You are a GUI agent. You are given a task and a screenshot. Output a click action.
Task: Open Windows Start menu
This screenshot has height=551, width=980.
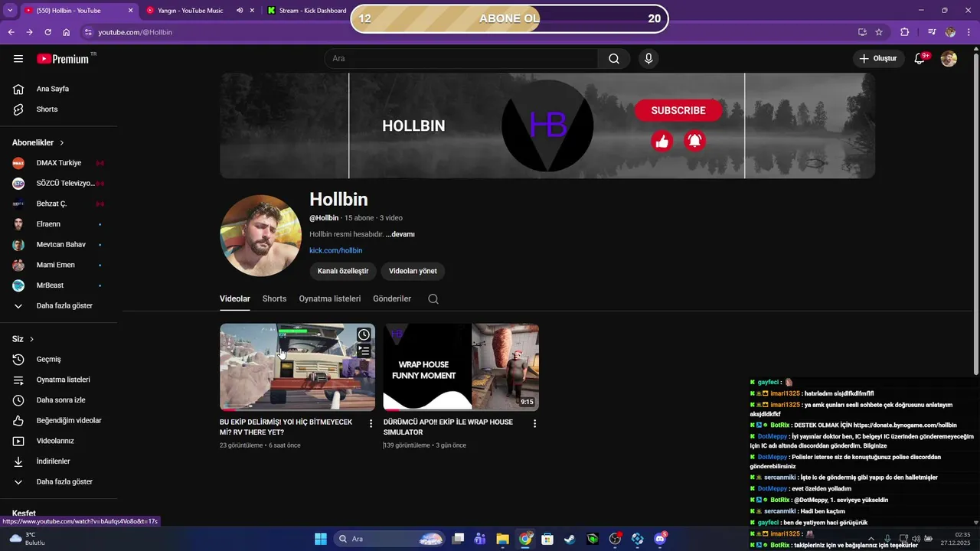(321, 539)
